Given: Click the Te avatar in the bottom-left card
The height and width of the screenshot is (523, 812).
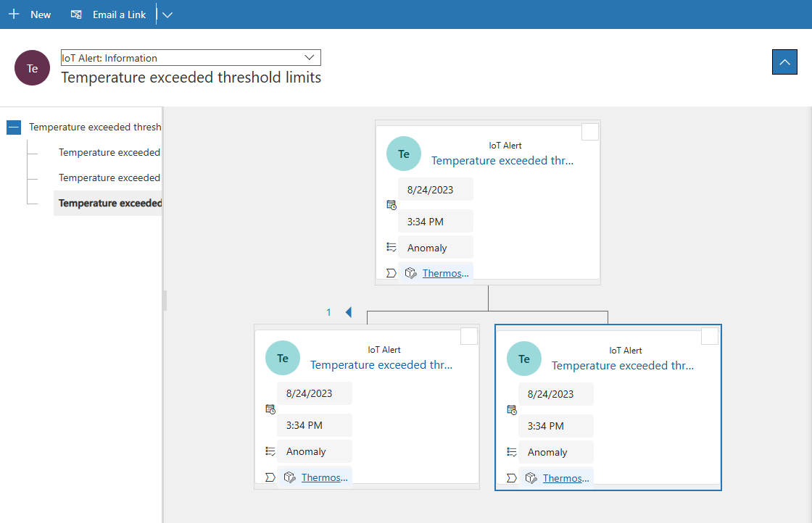Looking at the screenshot, I should (283, 358).
